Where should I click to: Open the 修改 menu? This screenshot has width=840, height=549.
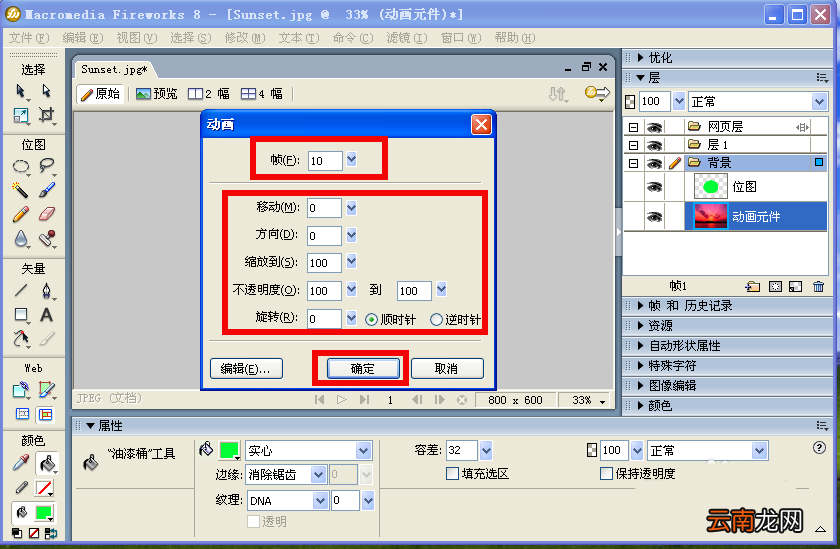(x=245, y=37)
